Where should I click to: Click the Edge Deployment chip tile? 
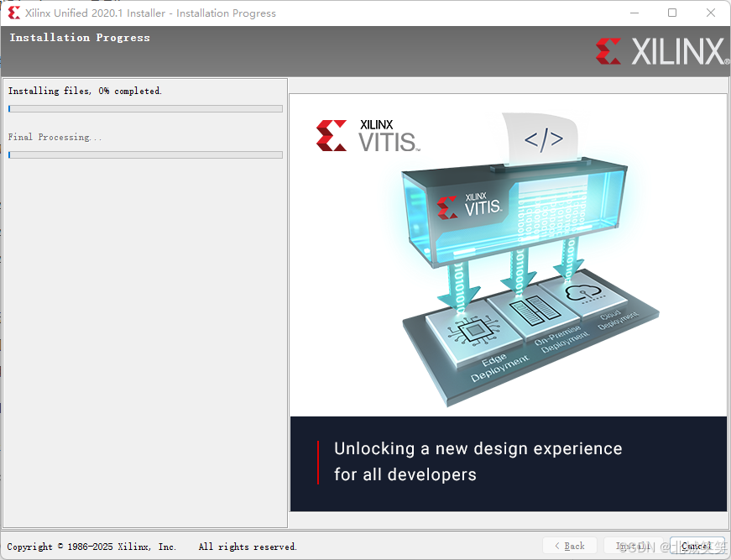point(474,332)
